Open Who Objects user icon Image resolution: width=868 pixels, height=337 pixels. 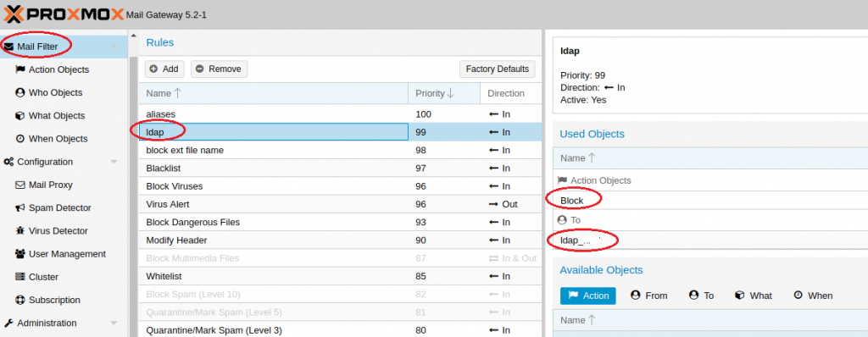[20, 92]
